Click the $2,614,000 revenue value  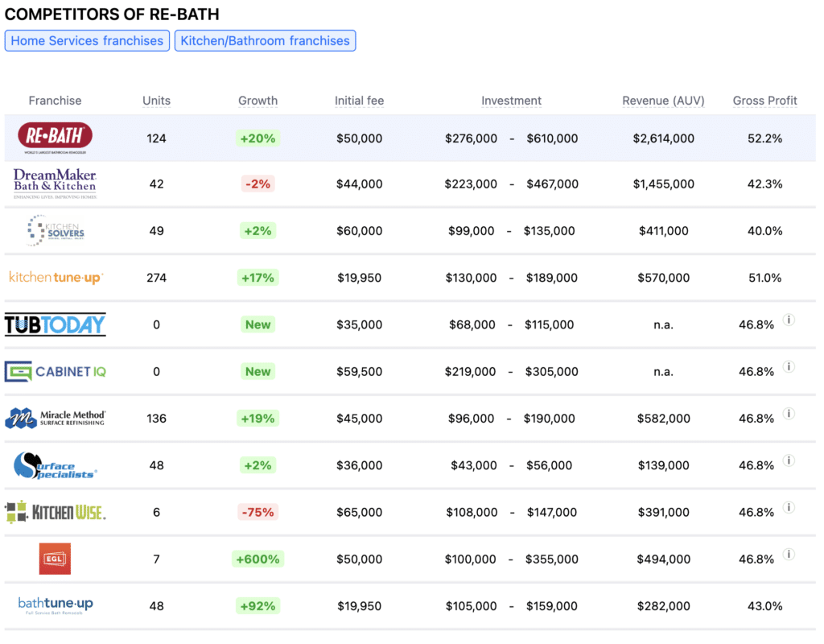pyautogui.click(x=663, y=138)
